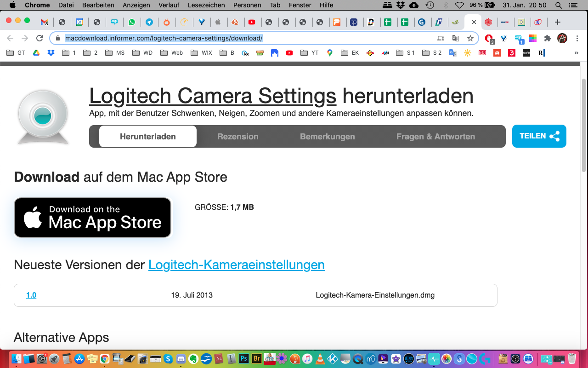Expand the WIX bookmarks folder
This screenshot has width=588, height=368.
point(202,53)
